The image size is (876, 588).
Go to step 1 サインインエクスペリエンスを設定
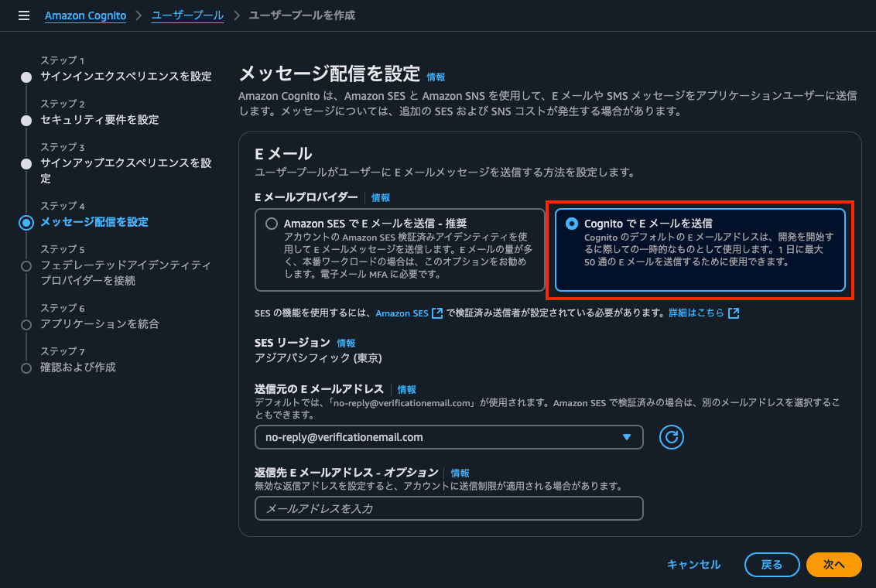pos(125,77)
